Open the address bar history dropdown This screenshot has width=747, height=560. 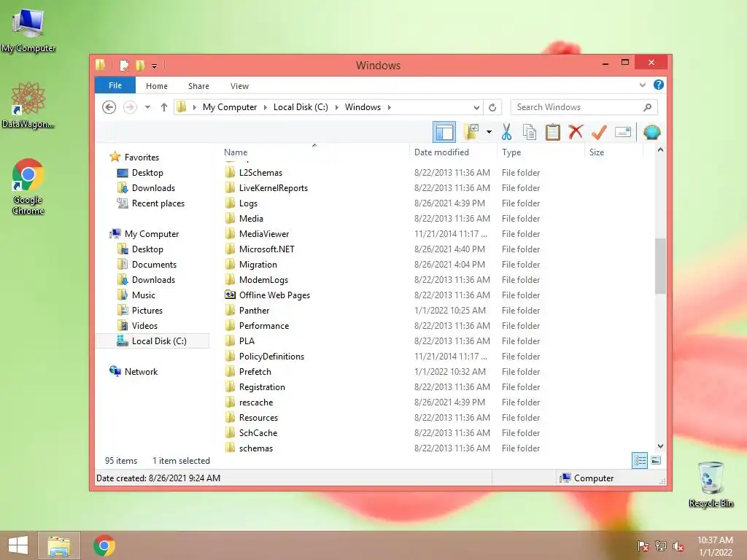pyautogui.click(x=476, y=107)
